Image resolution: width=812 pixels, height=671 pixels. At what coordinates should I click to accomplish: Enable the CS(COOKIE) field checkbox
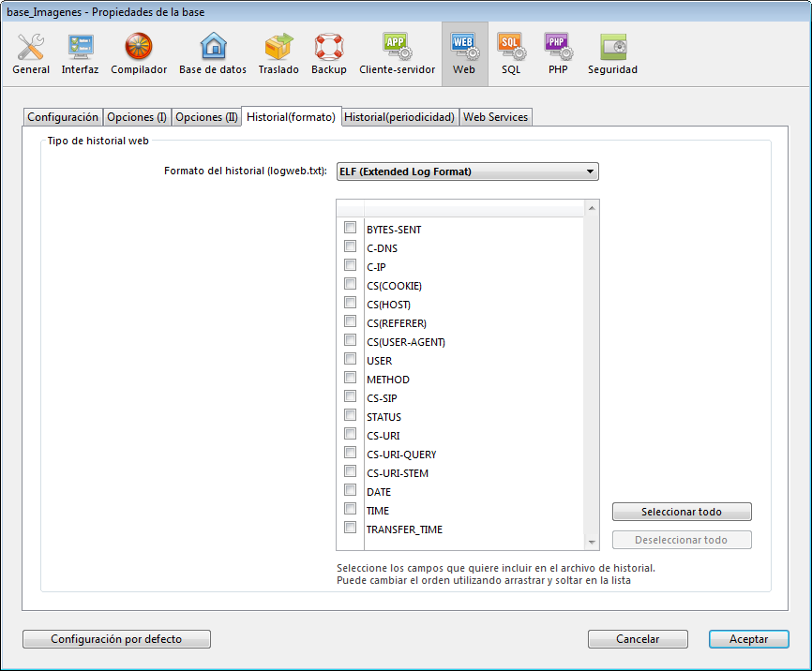[x=350, y=284]
